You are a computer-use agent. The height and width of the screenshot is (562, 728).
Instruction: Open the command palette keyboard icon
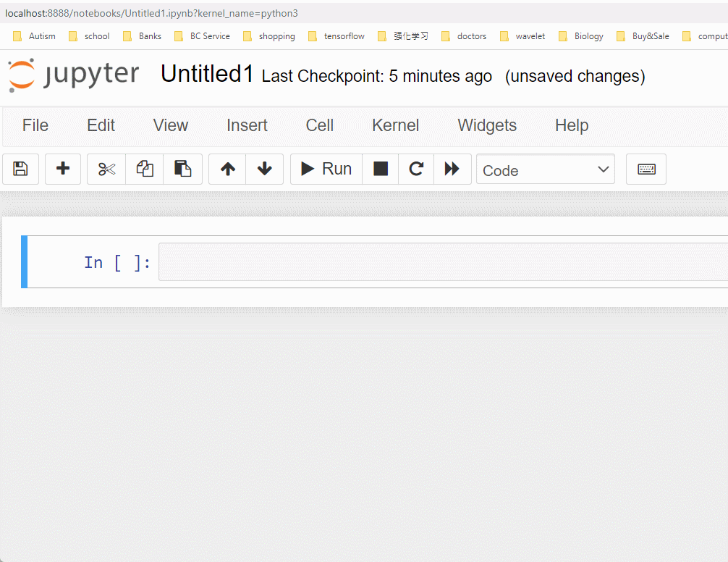[646, 169]
